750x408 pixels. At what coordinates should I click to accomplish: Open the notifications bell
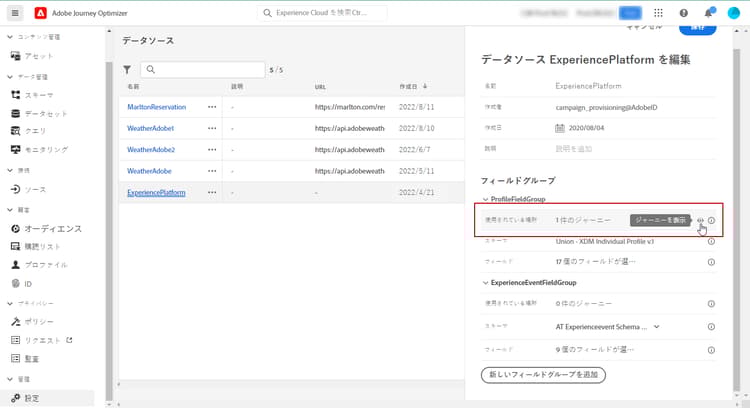[708, 13]
